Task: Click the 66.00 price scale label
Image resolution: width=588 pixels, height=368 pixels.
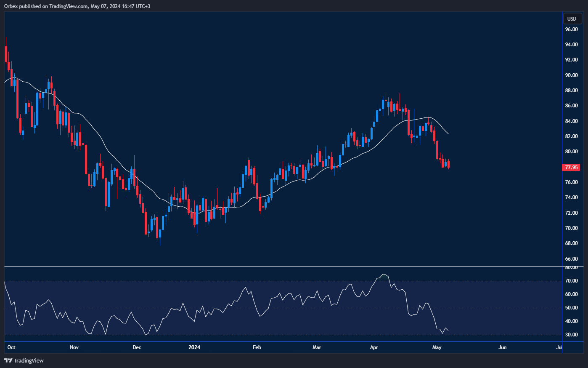Action: 571,259
